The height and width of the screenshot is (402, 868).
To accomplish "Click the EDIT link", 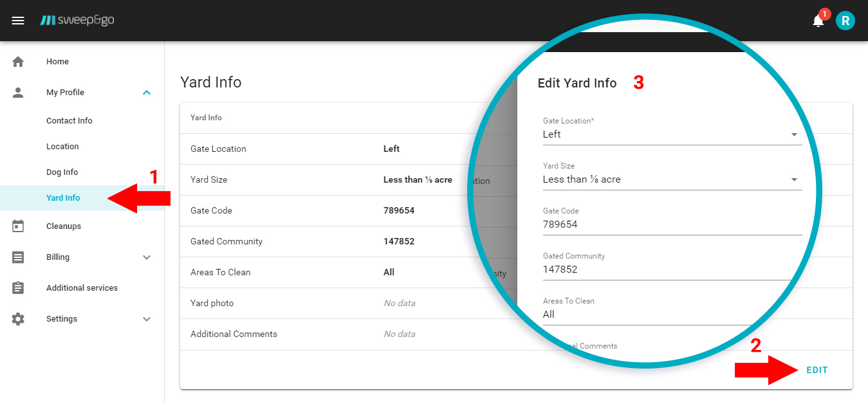I will (816, 370).
